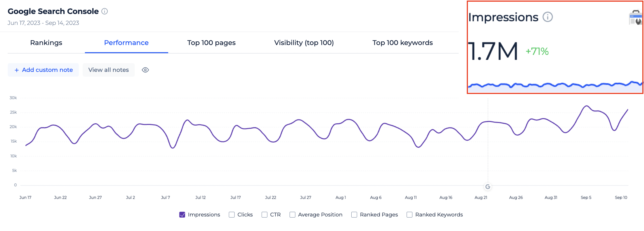Screen dimensions: 644x231
Task: Click the Jul 12 x-axis label
Action: pyautogui.click(x=200, y=197)
